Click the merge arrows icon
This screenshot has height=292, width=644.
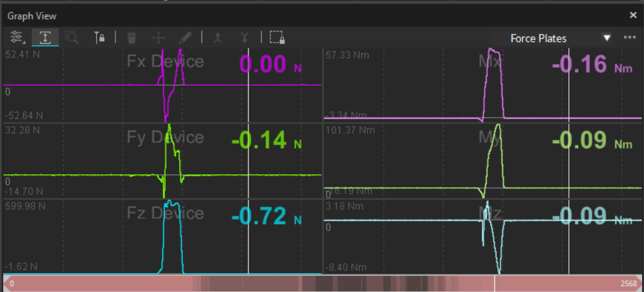point(218,38)
